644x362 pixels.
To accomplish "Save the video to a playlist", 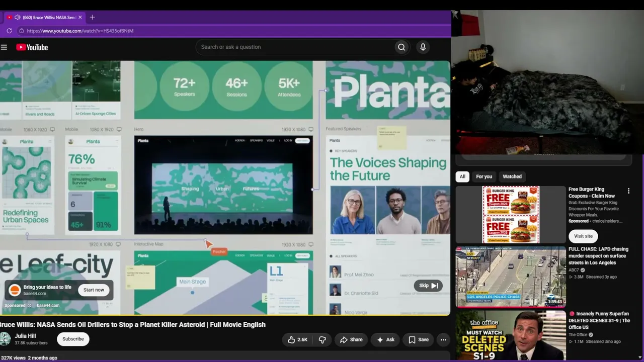I will 419,340.
